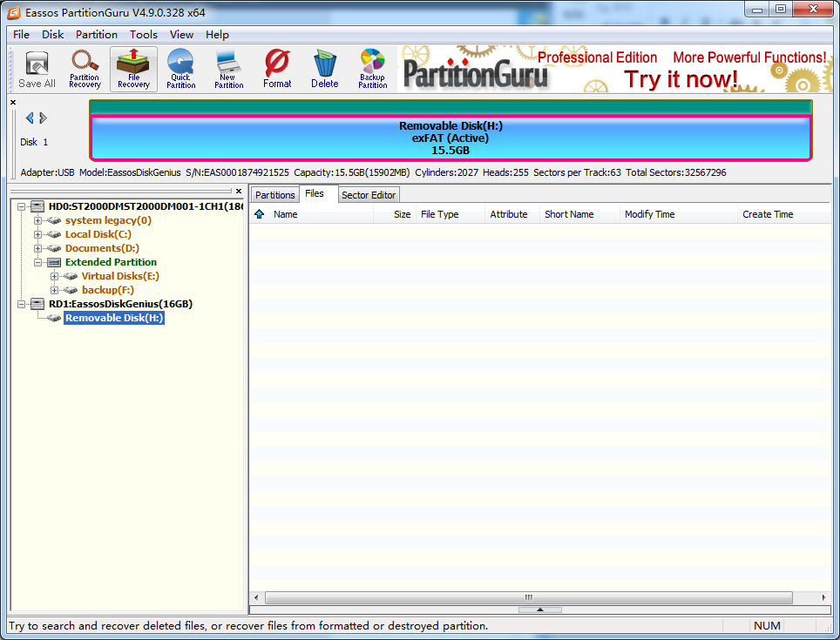Image resolution: width=840 pixels, height=640 pixels.
Task: Switch to the Partitions tab
Action: [x=274, y=195]
